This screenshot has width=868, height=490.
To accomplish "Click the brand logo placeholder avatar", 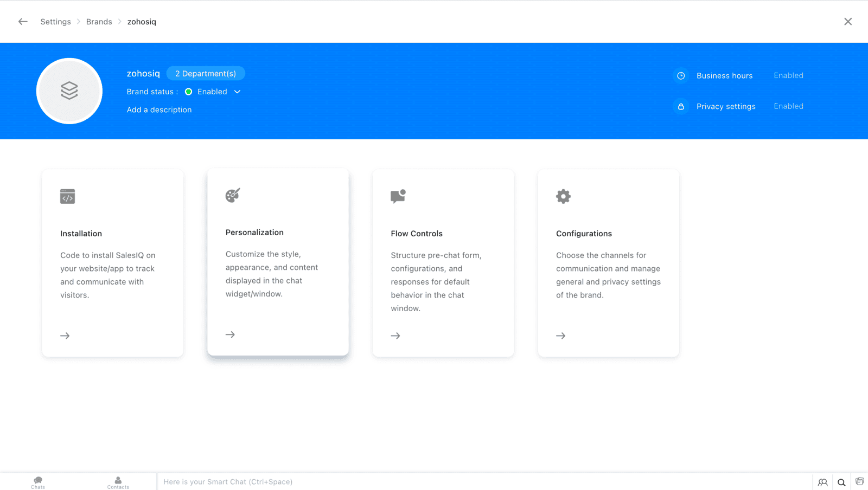I will click(x=69, y=91).
